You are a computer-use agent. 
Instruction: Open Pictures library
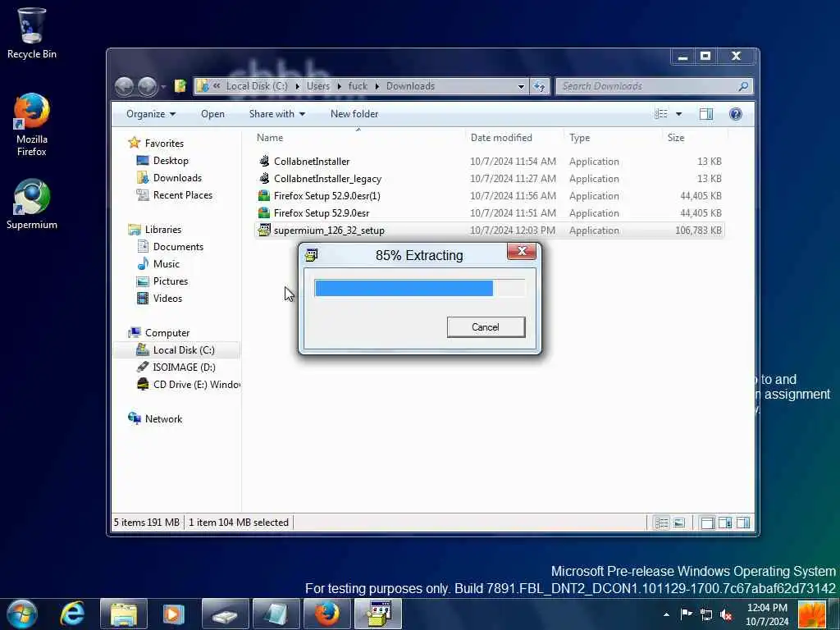pos(162,281)
